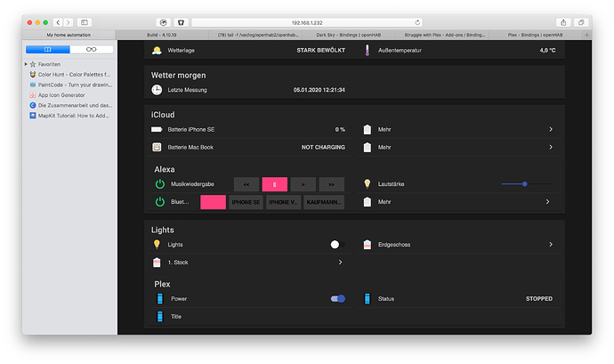Click the 192.168.1.232 address bar
Viewport: 614px width, 364px height.
[x=307, y=22]
